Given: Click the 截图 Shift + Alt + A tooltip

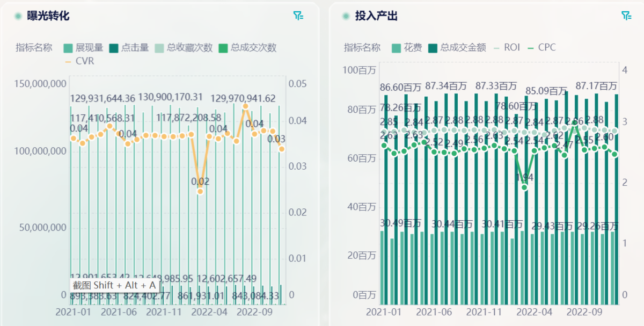Looking at the screenshot, I should [114, 285].
